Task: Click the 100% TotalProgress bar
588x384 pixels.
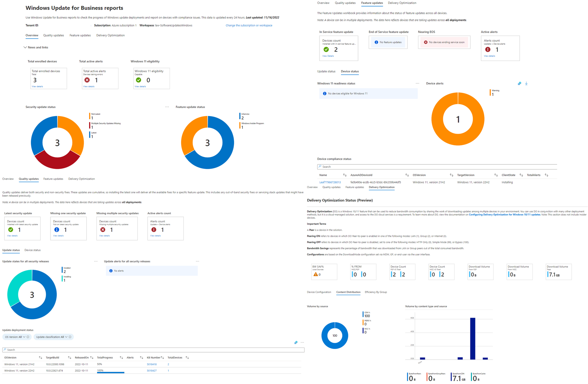Action: click(111, 372)
